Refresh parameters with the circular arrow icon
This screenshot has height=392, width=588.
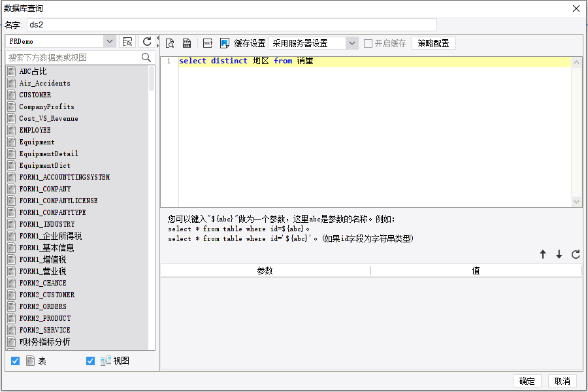pyautogui.click(x=576, y=254)
